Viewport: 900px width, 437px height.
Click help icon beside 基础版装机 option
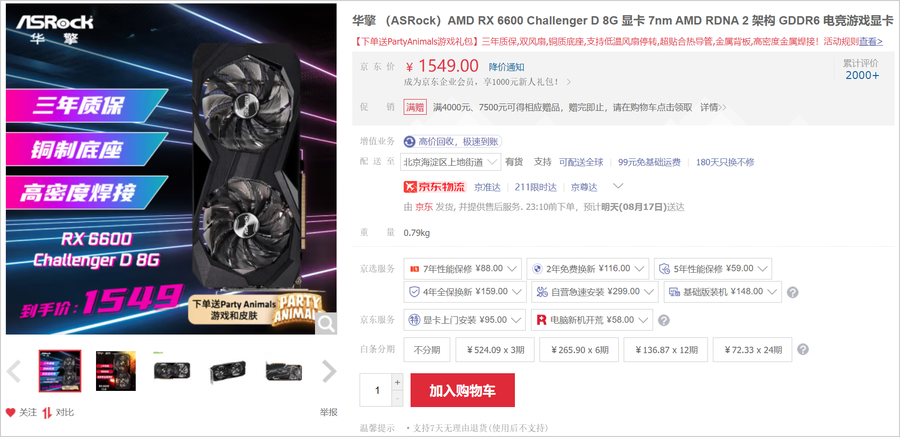[x=792, y=292]
